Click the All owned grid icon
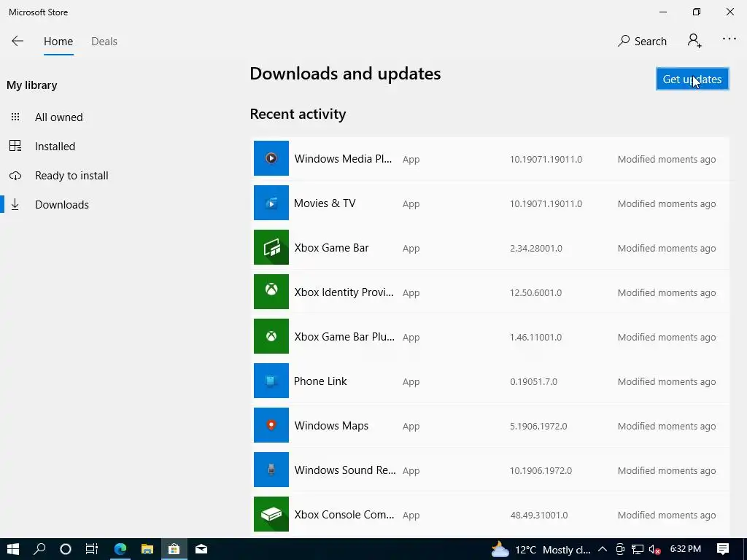This screenshot has height=560, width=747. click(15, 117)
